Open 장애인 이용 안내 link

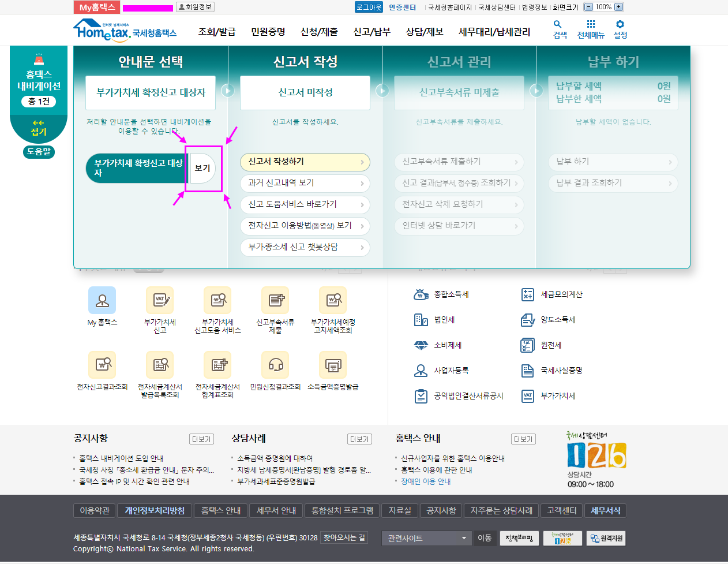click(426, 481)
